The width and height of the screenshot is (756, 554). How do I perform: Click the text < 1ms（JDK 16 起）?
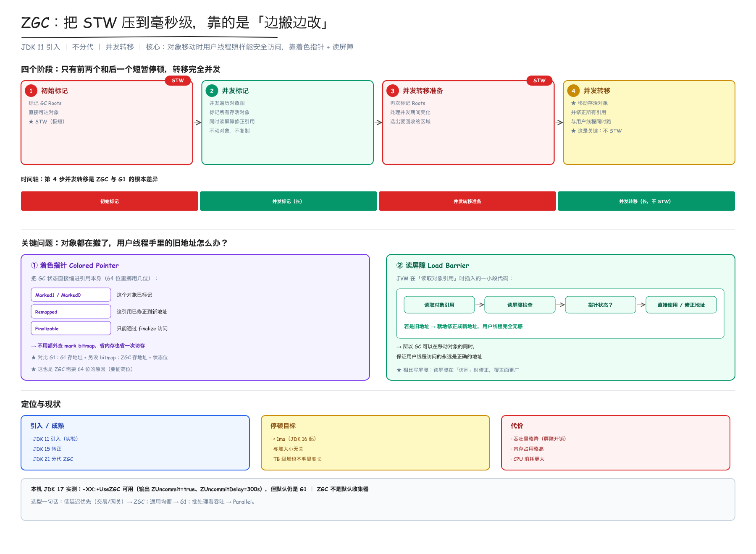click(295, 439)
